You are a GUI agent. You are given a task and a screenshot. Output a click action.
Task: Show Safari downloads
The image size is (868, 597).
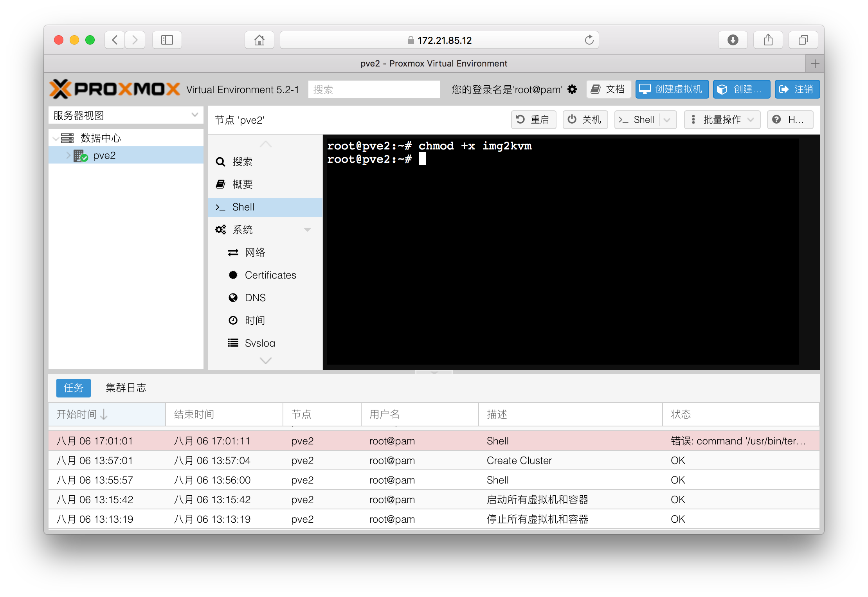click(x=733, y=40)
